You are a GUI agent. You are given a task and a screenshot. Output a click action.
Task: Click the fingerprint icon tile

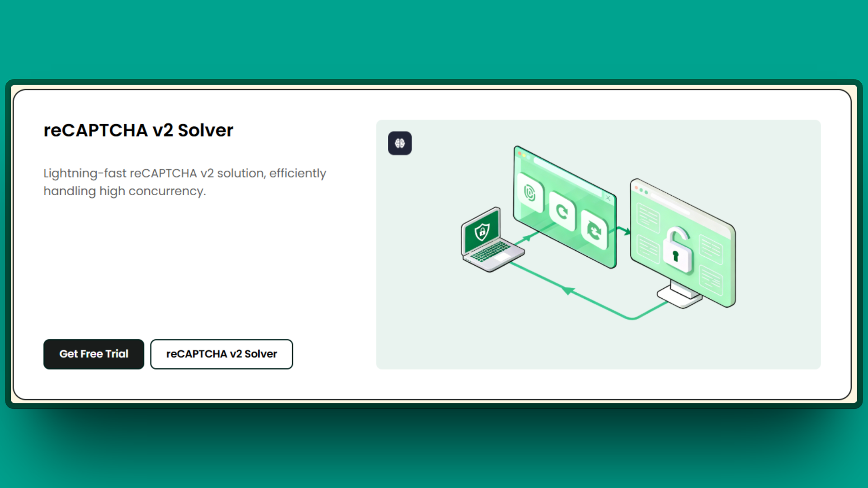coord(530,193)
